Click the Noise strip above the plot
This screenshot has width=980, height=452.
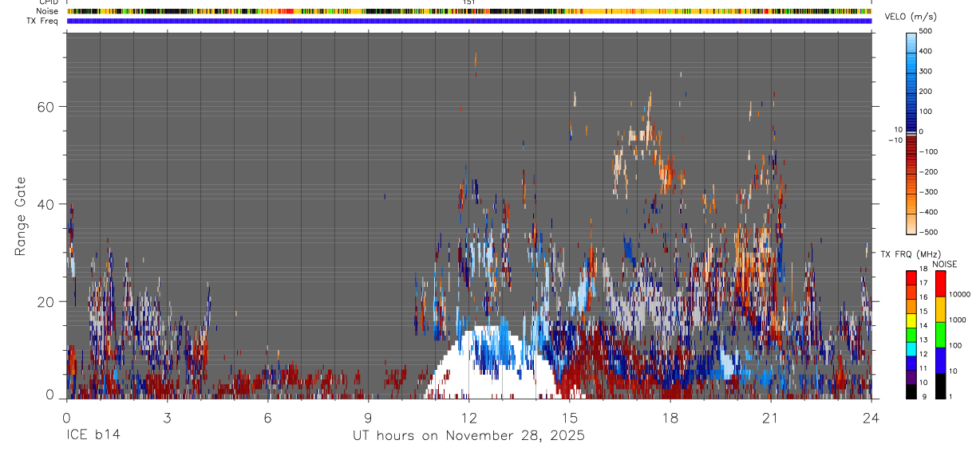click(468, 12)
